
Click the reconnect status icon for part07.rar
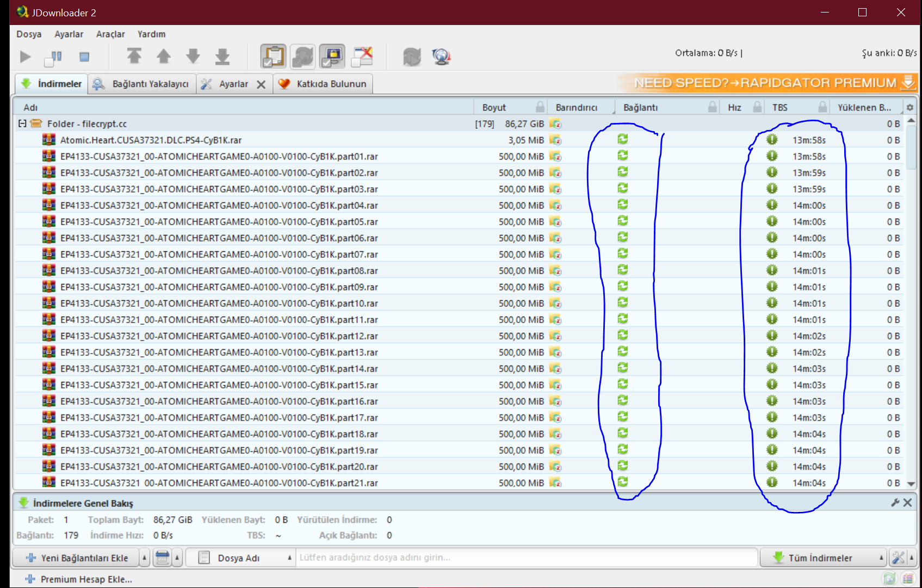click(x=622, y=253)
